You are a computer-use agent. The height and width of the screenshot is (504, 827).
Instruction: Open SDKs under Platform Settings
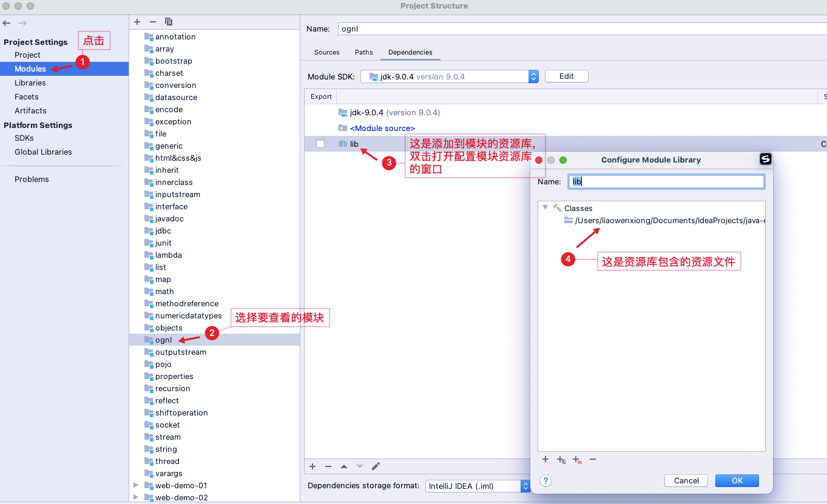coord(24,138)
